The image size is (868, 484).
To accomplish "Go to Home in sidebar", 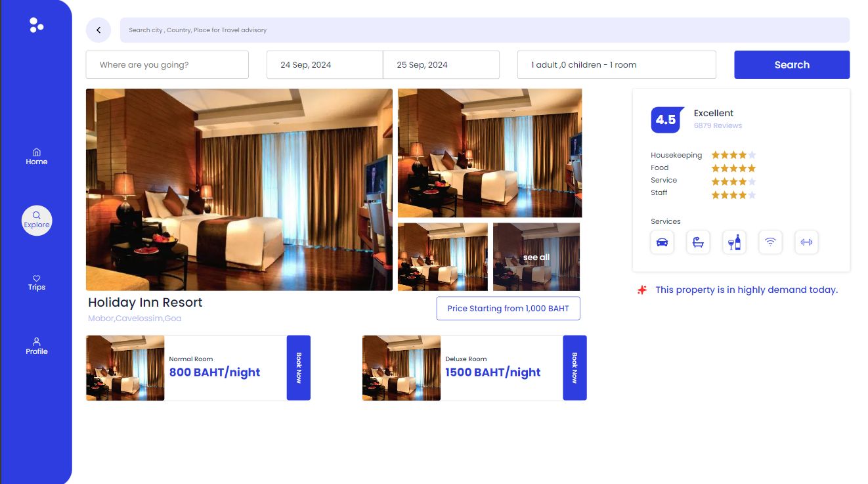I will (37, 156).
